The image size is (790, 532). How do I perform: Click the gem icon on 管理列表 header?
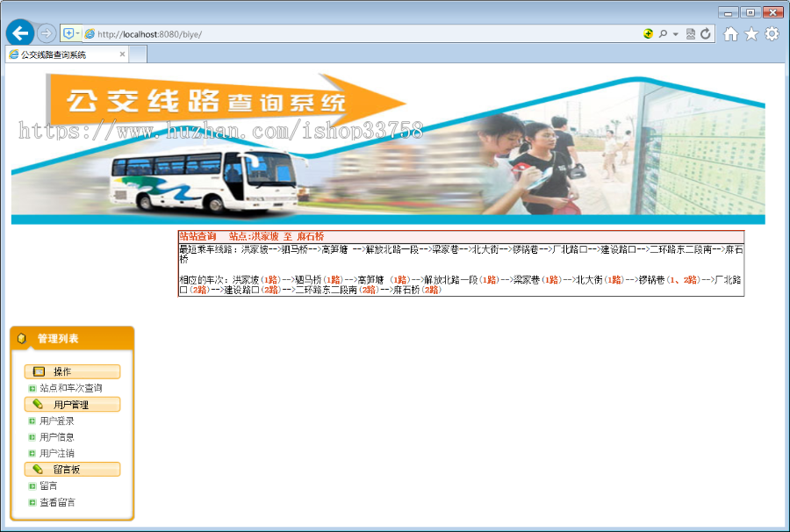(x=21, y=339)
